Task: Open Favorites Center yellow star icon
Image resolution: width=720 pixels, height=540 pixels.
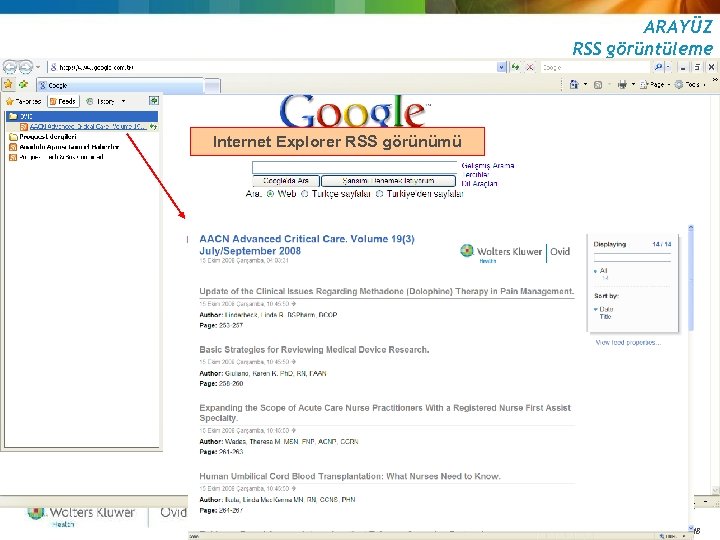Action: [x=8, y=84]
